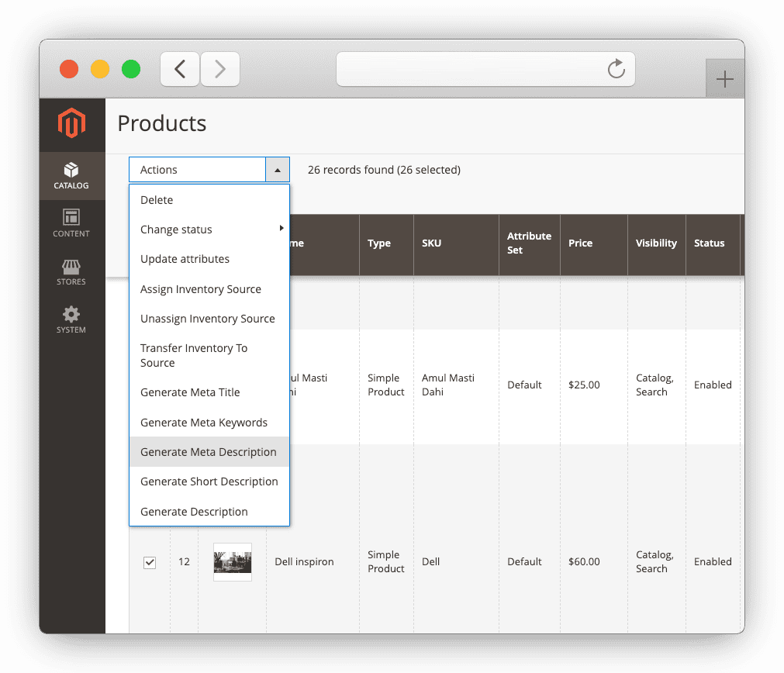Choose Generate Short Description action
The width and height of the screenshot is (784, 673).
(x=209, y=481)
